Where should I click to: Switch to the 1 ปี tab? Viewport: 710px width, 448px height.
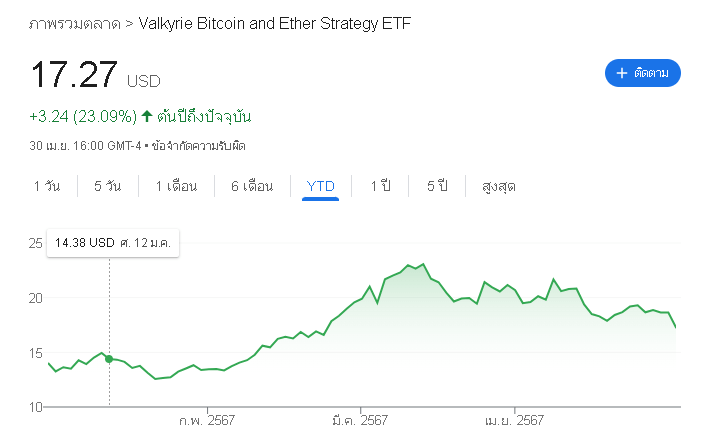[380, 186]
